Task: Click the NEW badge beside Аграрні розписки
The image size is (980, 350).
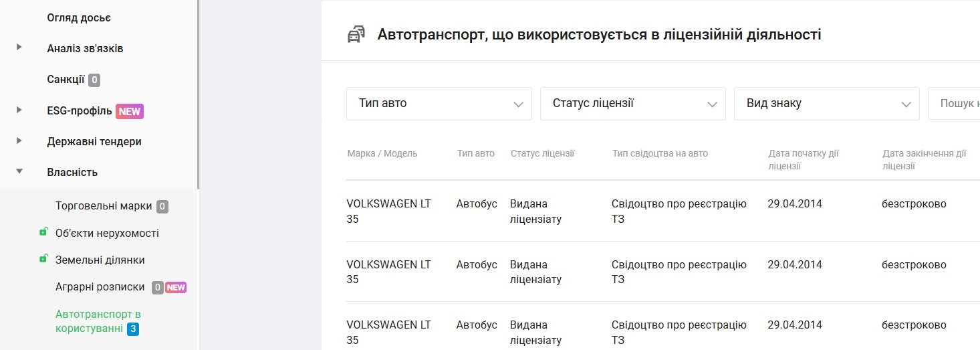Action: [x=176, y=287]
